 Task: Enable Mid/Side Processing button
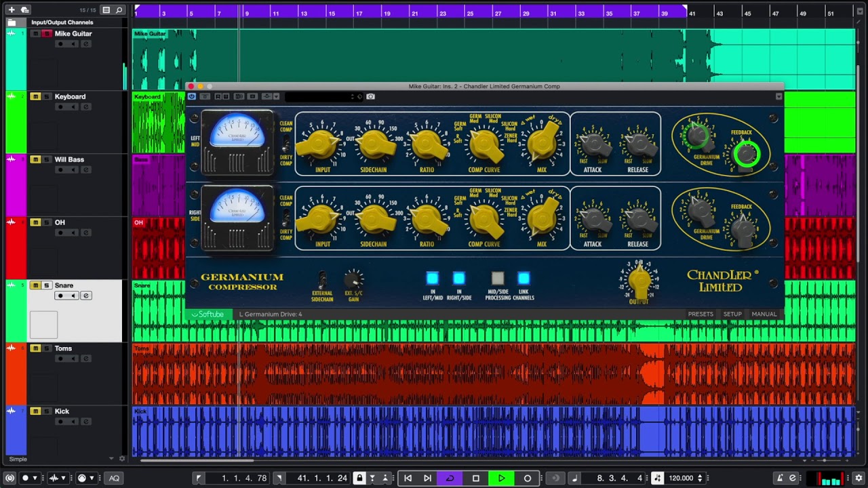point(498,278)
